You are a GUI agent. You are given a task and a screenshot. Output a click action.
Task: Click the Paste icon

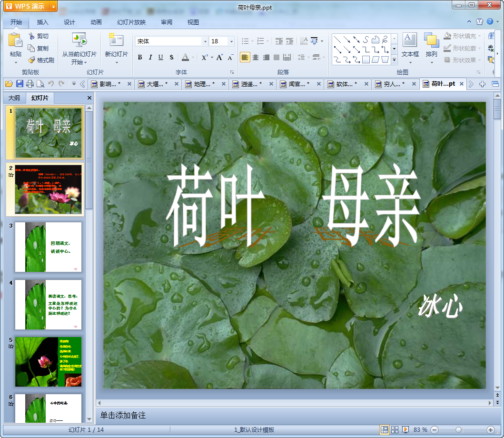(15, 40)
